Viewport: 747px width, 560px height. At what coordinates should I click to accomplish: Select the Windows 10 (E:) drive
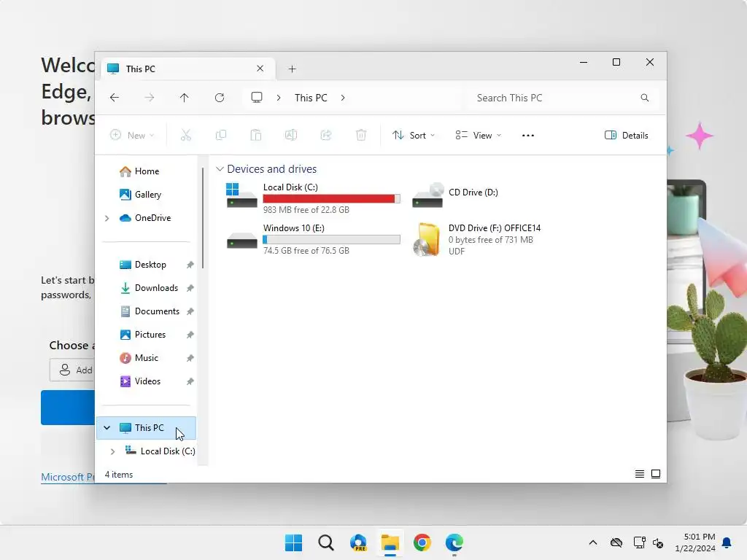click(x=313, y=239)
